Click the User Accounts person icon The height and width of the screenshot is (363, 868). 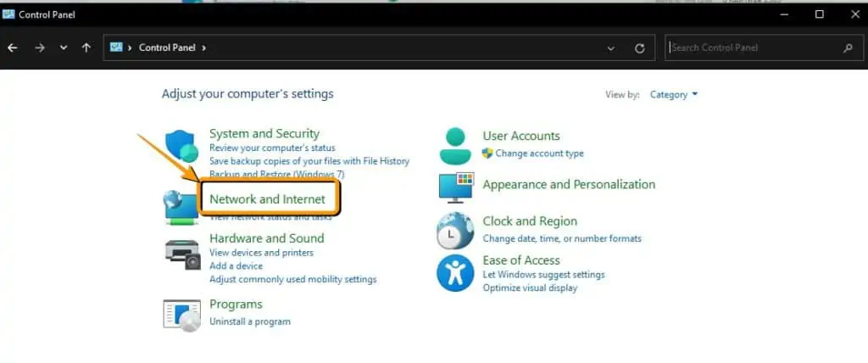[x=455, y=147]
